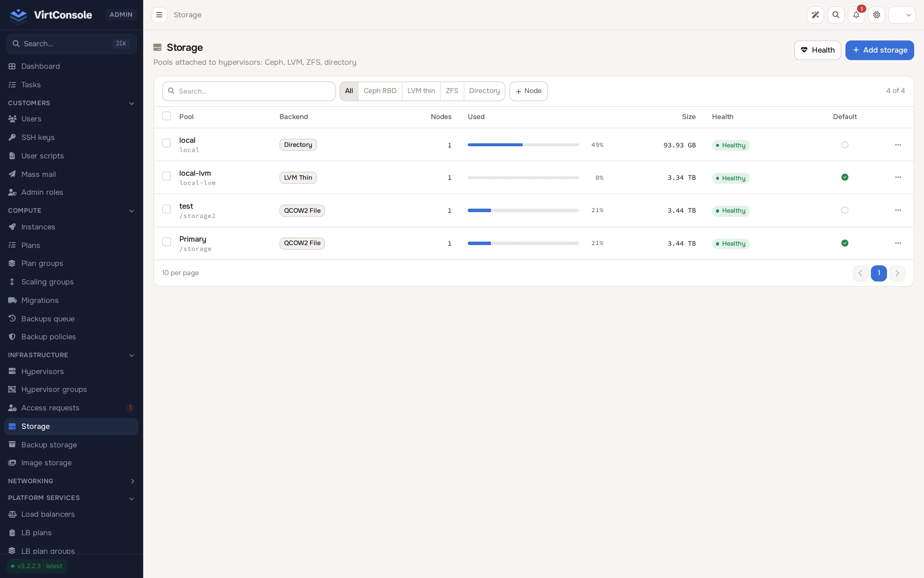Collapse the Compute sidebar section
This screenshot has width=924, height=578.
71,211
